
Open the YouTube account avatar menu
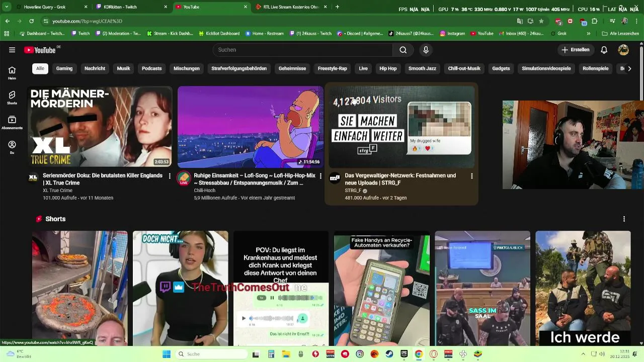coord(623,50)
